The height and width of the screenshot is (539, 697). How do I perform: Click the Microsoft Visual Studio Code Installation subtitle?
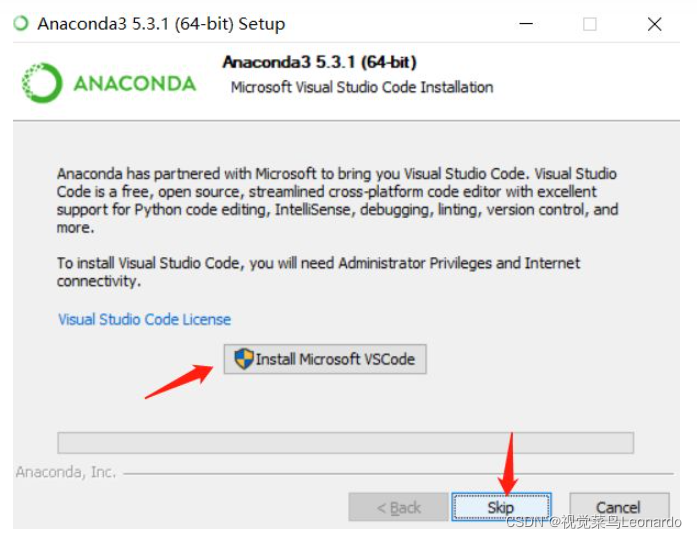pyautogui.click(x=362, y=87)
